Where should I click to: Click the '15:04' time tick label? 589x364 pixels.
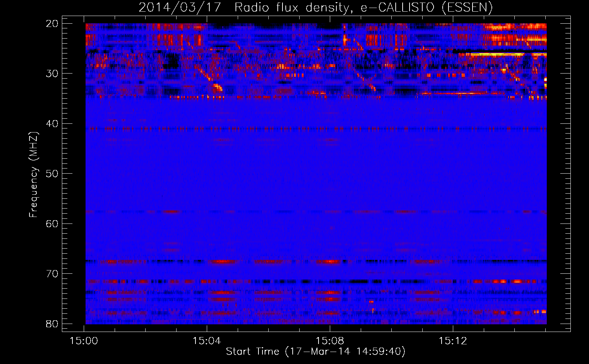(x=207, y=341)
